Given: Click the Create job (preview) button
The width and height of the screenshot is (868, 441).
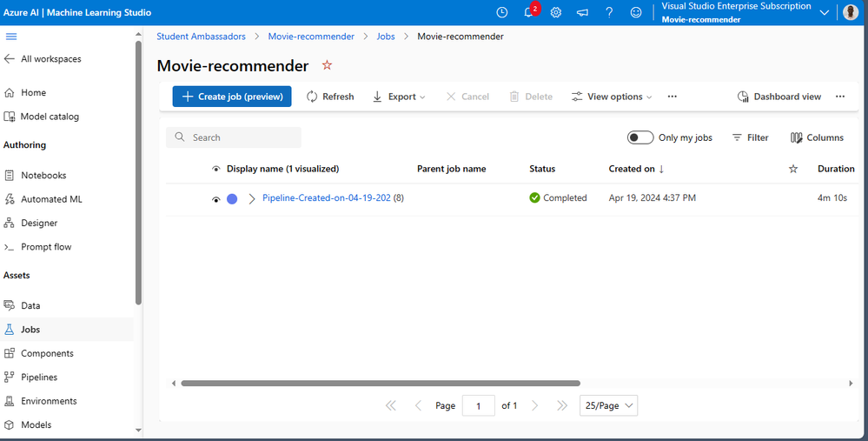Looking at the screenshot, I should [232, 97].
